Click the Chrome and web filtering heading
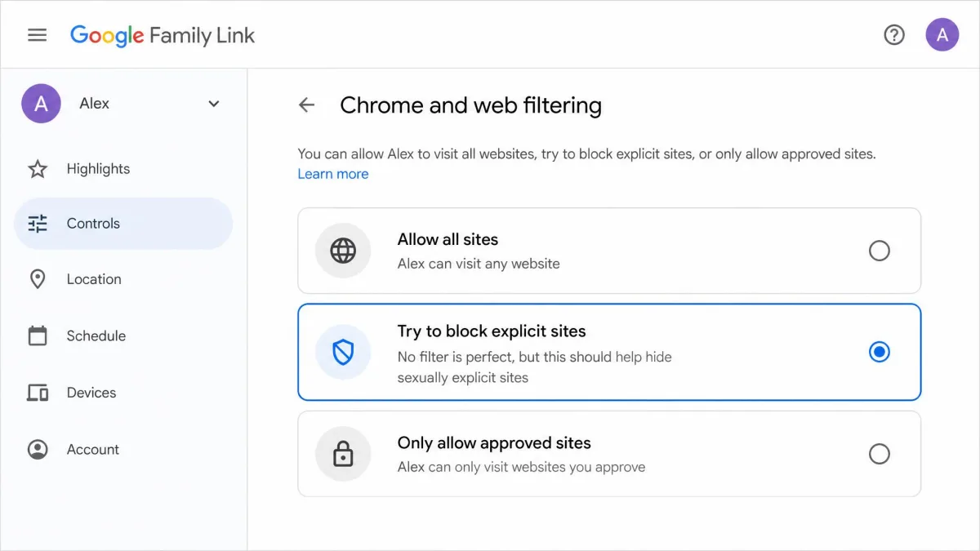This screenshot has width=980, height=551. tap(471, 105)
